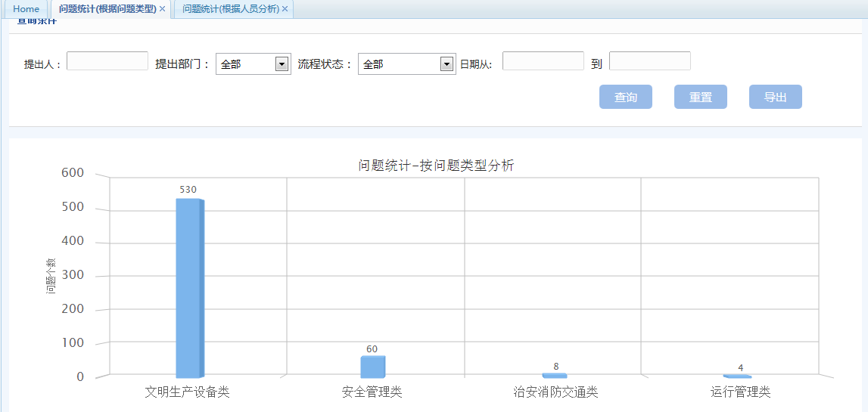Click the 安全管理类 bar showing 60
The height and width of the screenshot is (412, 868).
(x=372, y=367)
